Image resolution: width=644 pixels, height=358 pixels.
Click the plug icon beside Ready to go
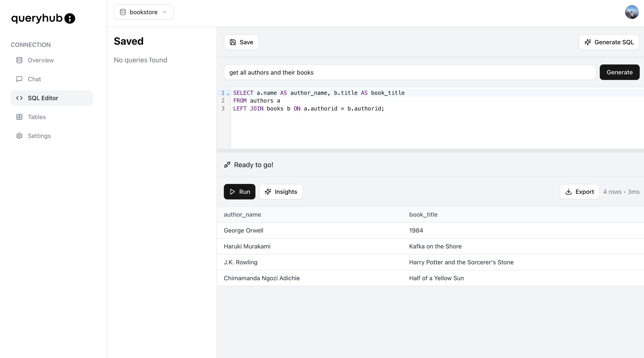coord(227,165)
